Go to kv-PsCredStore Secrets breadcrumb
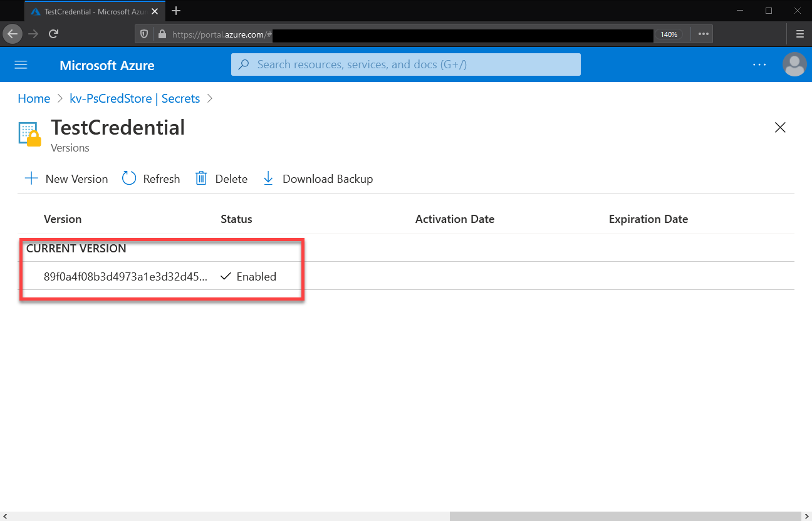This screenshot has height=521, width=812. coord(135,98)
